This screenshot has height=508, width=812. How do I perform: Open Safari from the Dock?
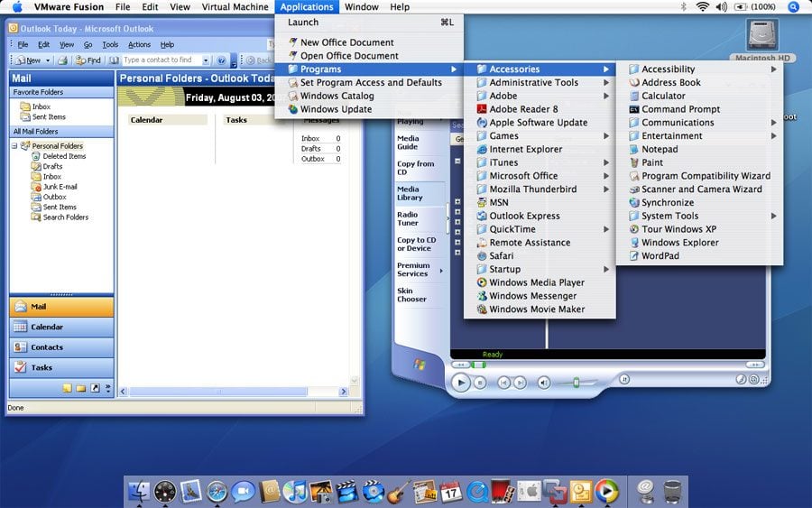pos(217,491)
